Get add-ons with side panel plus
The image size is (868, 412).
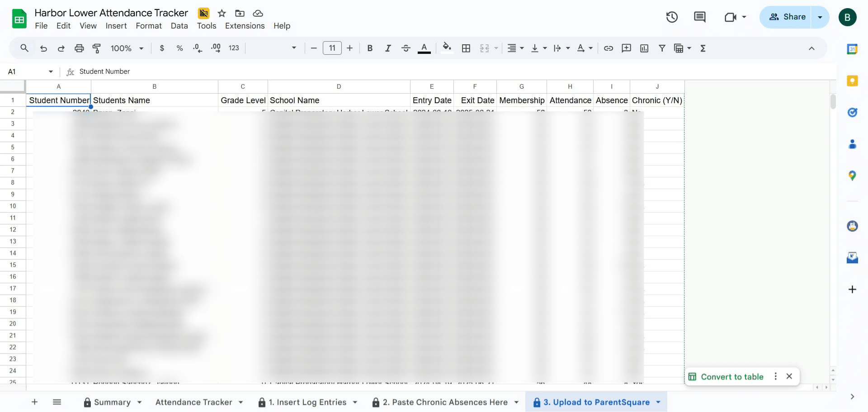click(x=852, y=289)
